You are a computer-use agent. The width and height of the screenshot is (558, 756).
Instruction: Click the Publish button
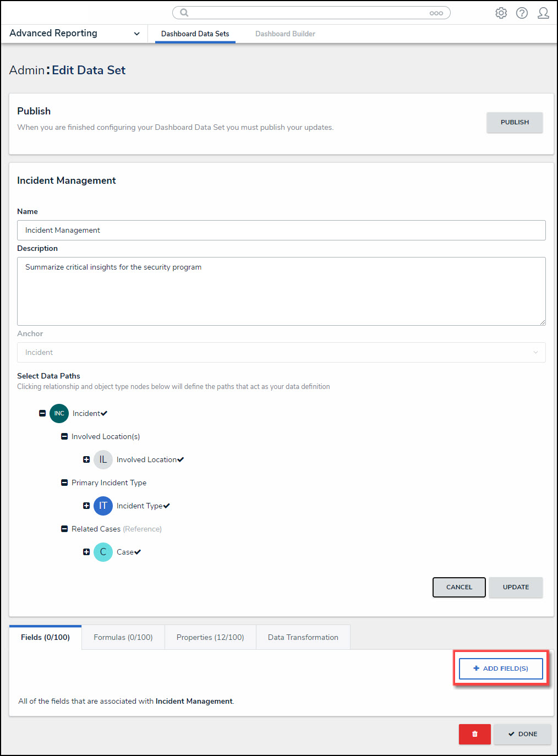pyautogui.click(x=515, y=122)
